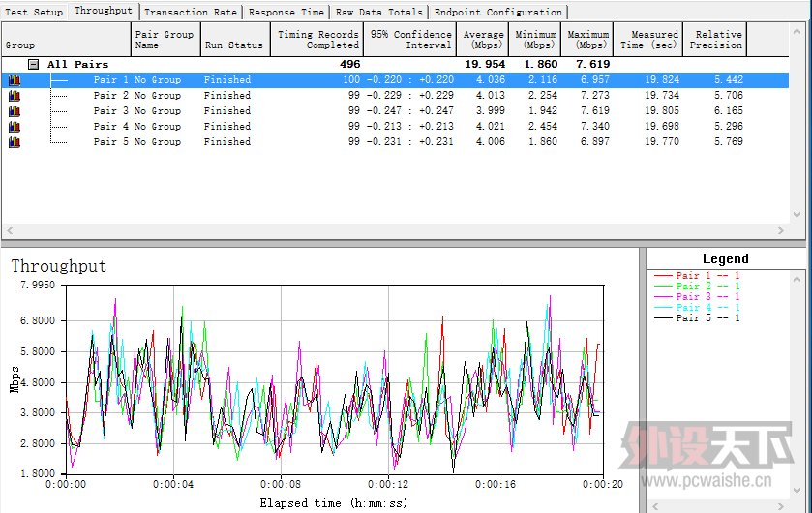Click the Average (Mbps) column header
The image size is (812, 513).
click(x=483, y=40)
